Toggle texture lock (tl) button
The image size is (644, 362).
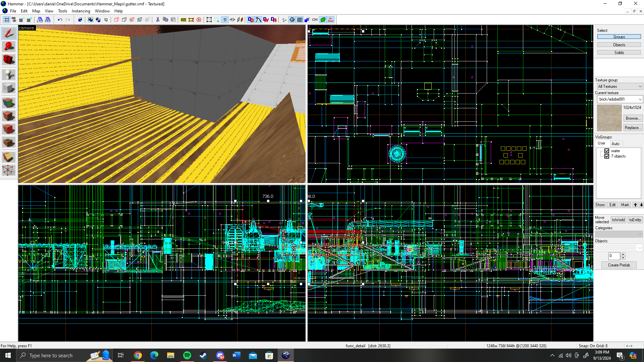pos(225,20)
